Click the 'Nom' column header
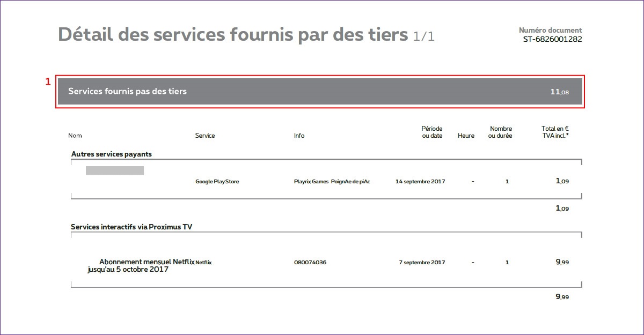The image size is (644, 335). (x=75, y=136)
